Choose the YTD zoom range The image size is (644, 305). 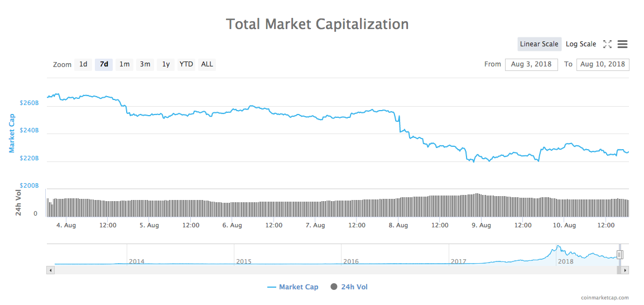point(186,64)
